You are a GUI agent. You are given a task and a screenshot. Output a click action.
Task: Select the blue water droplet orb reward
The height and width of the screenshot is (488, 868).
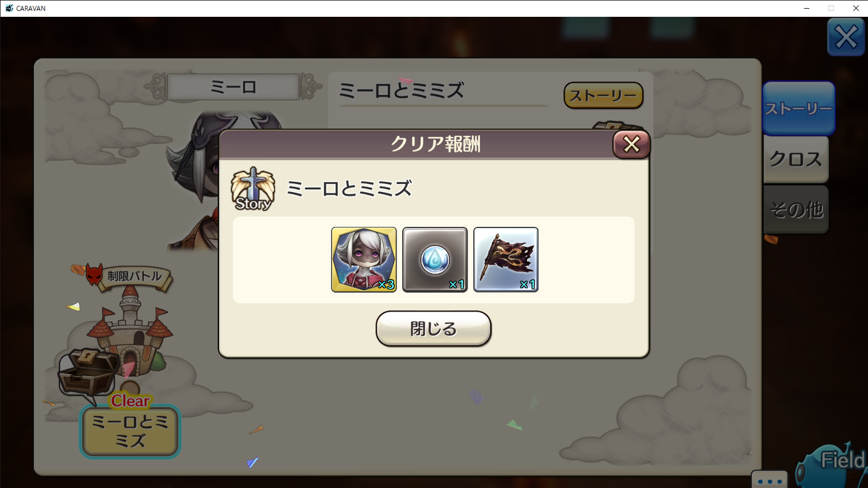tap(435, 259)
